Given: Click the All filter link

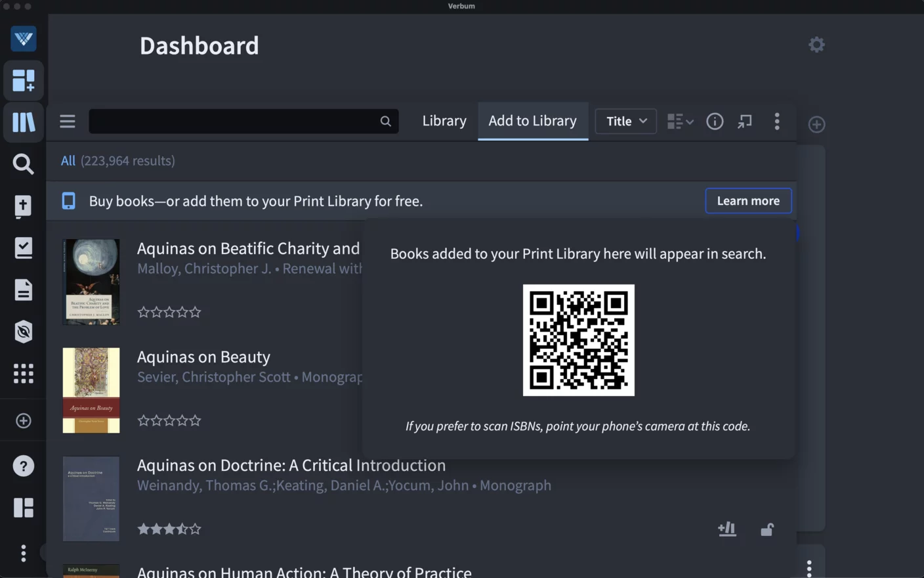Looking at the screenshot, I should (68, 161).
